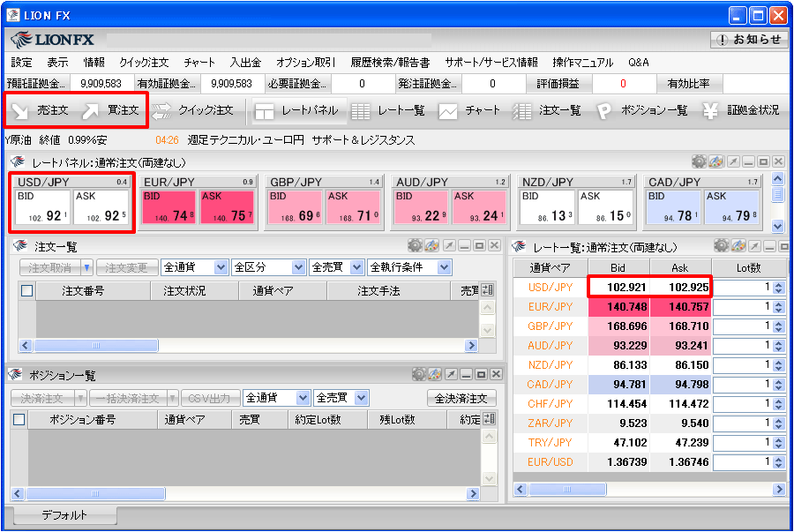Open column chooser icon in 注文一覧 table
This screenshot has width=794, height=532.
coord(487,290)
